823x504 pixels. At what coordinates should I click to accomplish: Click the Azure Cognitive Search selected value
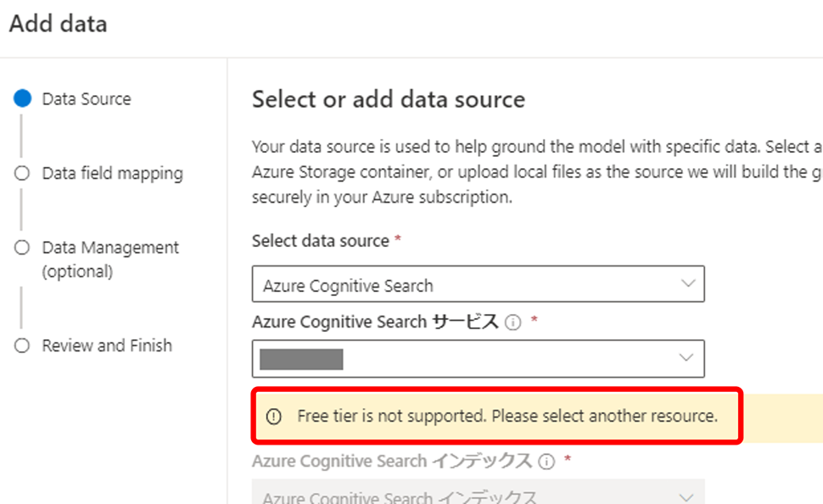(348, 286)
